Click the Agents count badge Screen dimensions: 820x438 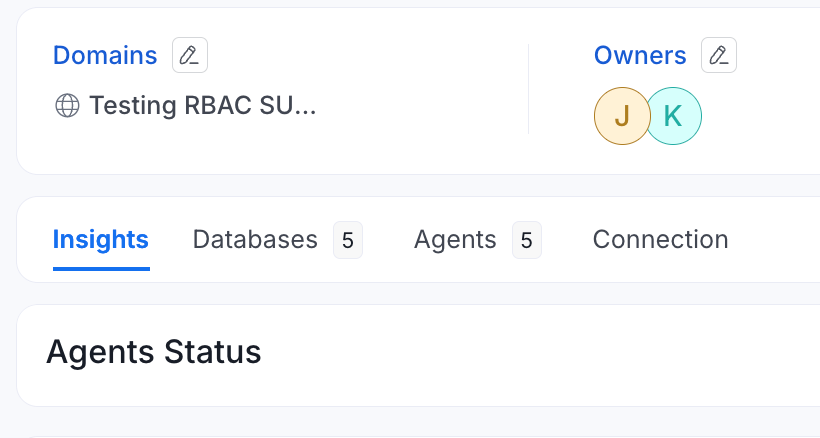(x=527, y=240)
